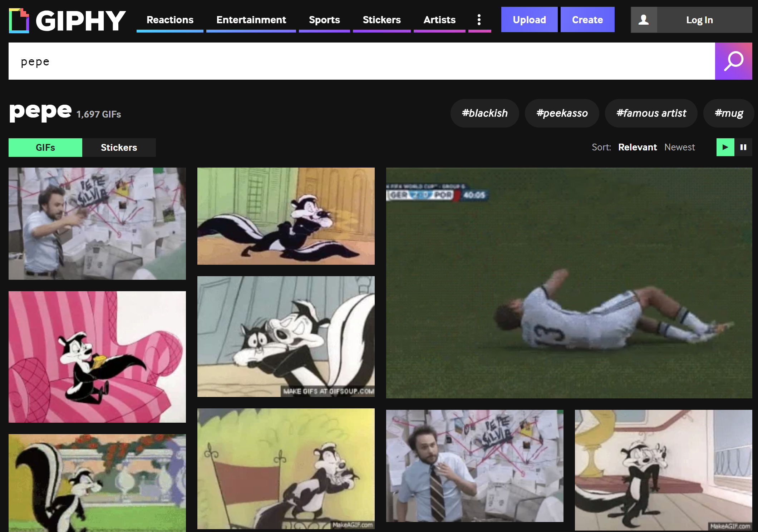Viewport: 758px width, 532px height.
Task: Select the #blackish tag pill
Action: tap(484, 113)
